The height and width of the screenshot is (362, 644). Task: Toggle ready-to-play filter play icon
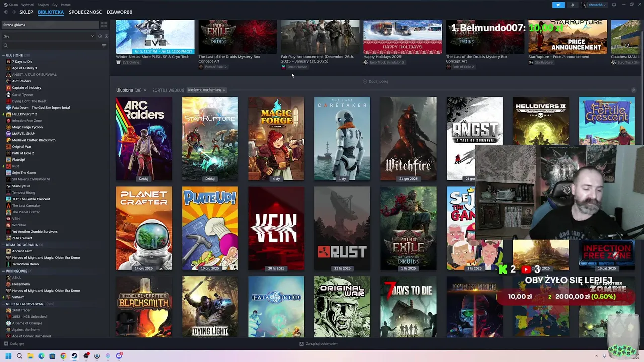click(105, 36)
